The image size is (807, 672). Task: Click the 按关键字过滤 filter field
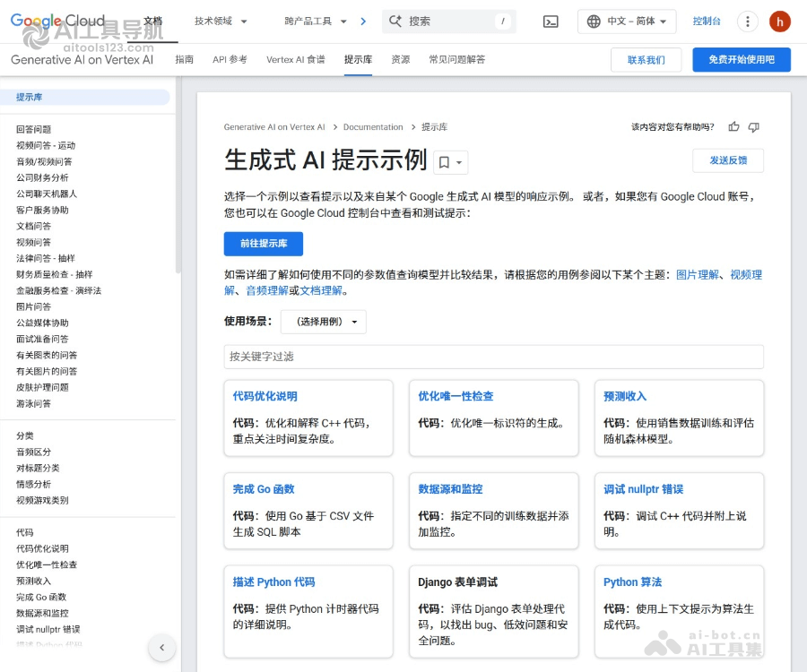(493, 357)
